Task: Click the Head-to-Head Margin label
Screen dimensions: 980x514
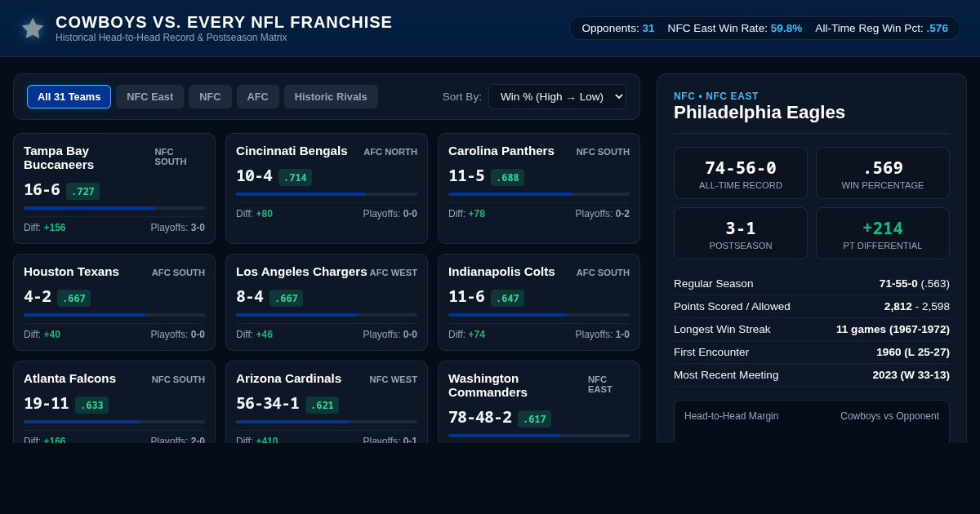Action: [731, 416]
